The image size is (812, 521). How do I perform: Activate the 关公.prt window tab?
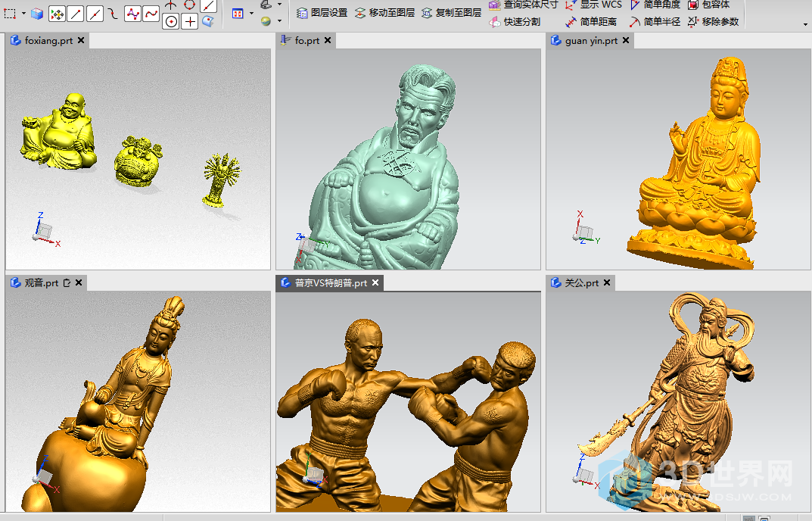click(x=580, y=283)
